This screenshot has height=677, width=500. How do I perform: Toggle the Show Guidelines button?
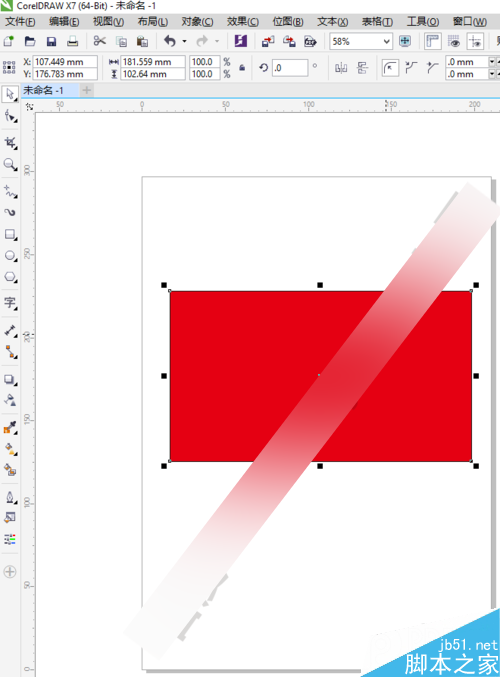point(475,41)
